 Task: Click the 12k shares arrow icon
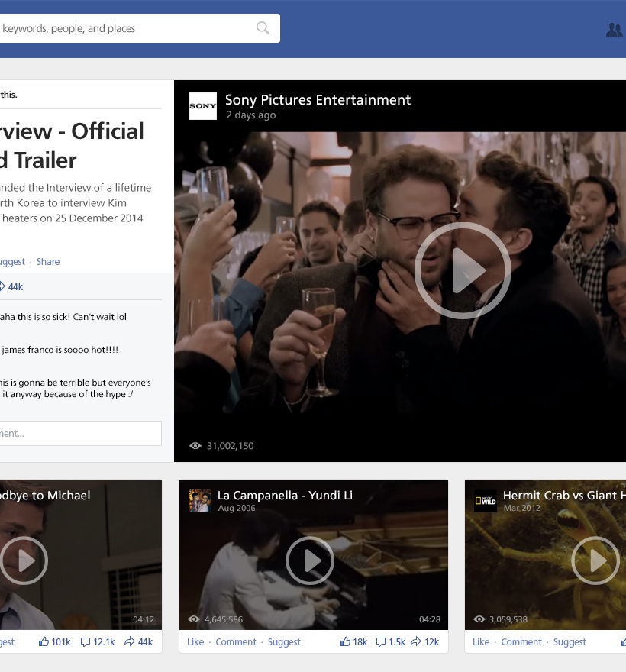pos(416,642)
